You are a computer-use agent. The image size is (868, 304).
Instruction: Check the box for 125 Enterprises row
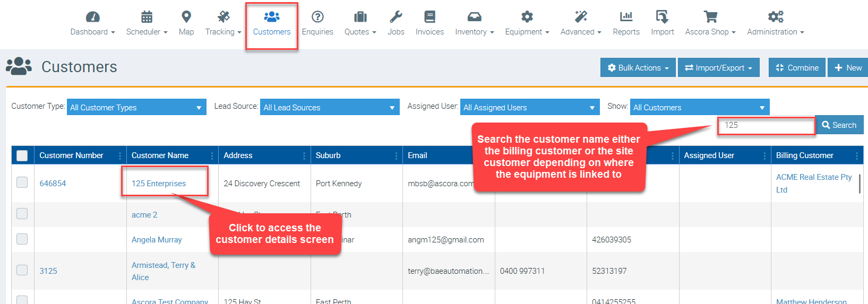pyautogui.click(x=22, y=183)
